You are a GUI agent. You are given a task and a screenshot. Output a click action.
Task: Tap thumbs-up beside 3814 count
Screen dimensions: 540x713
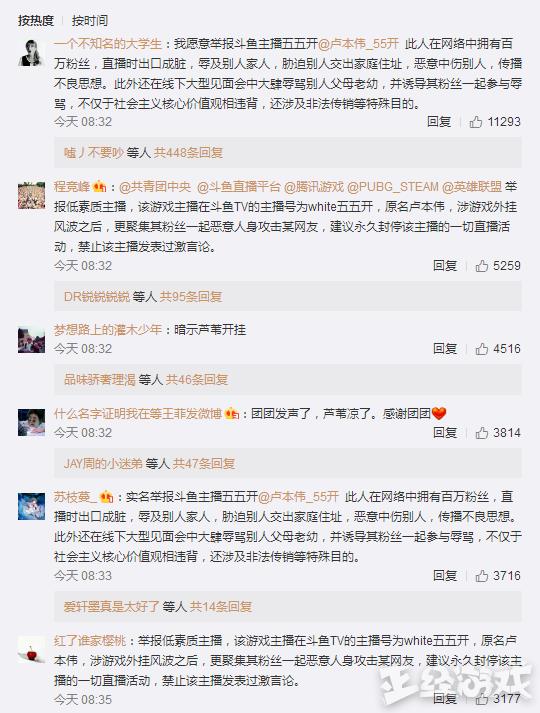click(481, 433)
